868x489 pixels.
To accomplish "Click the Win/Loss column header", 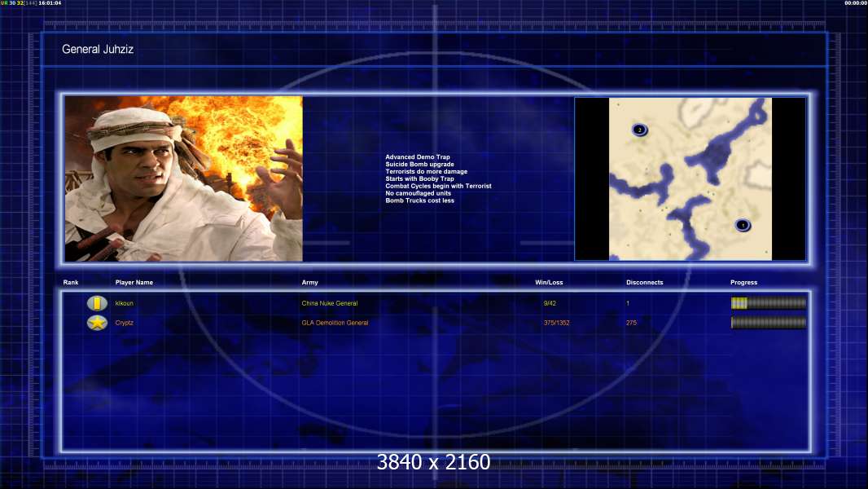I will coord(549,283).
